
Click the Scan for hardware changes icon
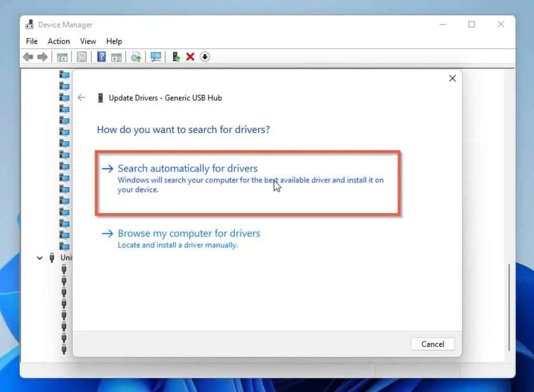click(156, 56)
